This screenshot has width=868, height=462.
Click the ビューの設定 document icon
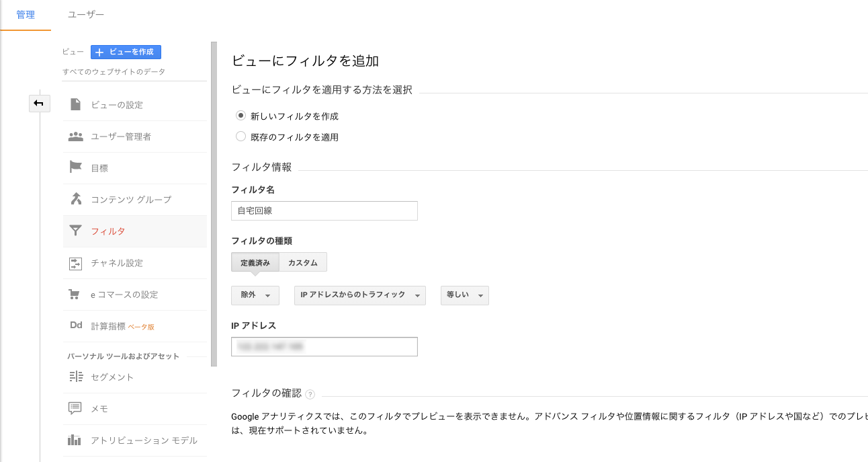point(76,105)
